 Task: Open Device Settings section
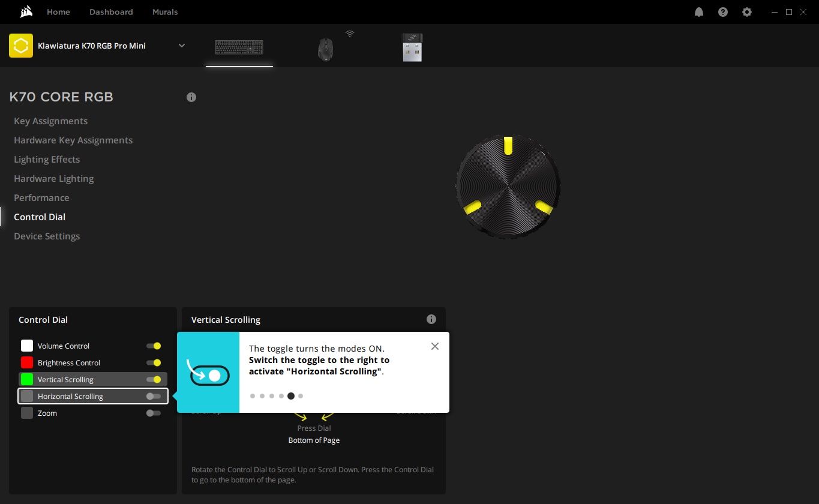click(x=47, y=236)
